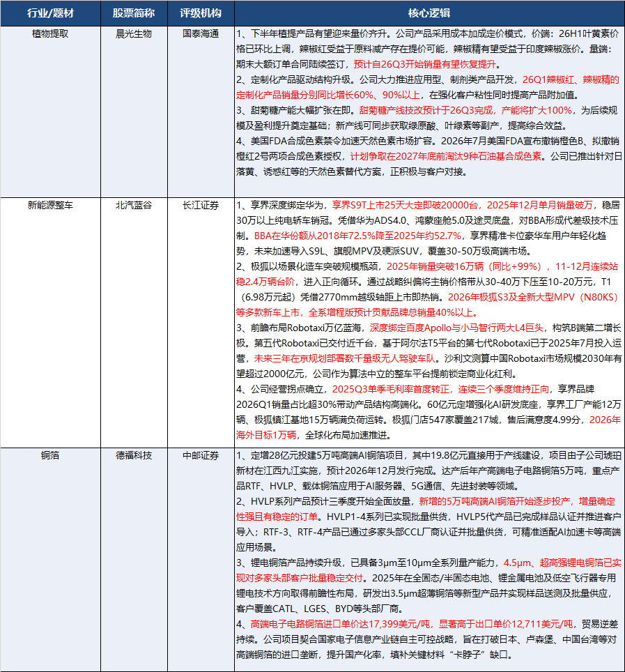625x672 pixels.
Task: Click text 1、下半年植提产品有望迎来量价齐升
Action: (x=313, y=34)
